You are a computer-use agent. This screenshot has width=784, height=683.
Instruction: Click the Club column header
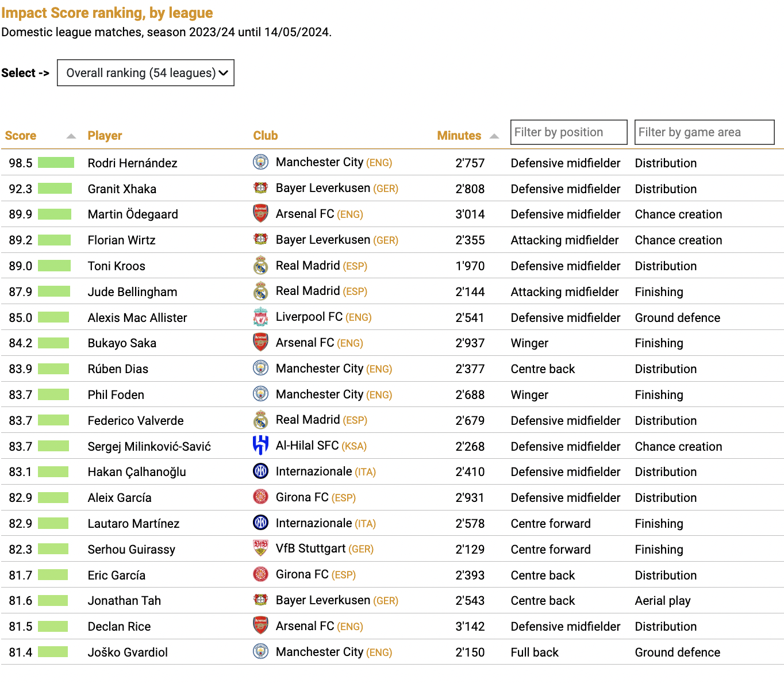(x=266, y=136)
